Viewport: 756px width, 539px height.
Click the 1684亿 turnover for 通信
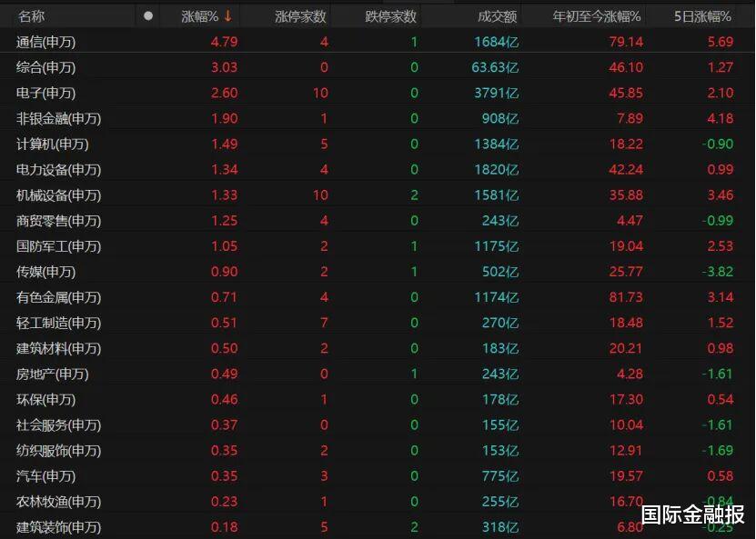tap(496, 42)
